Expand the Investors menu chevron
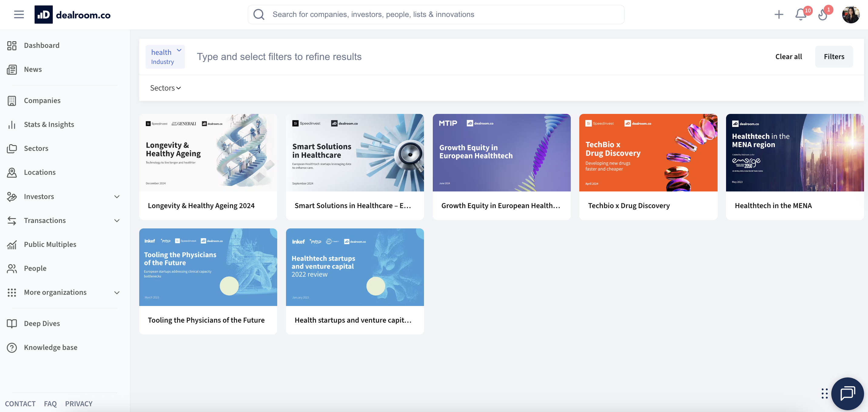The image size is (868, 412). click(116, 197)
